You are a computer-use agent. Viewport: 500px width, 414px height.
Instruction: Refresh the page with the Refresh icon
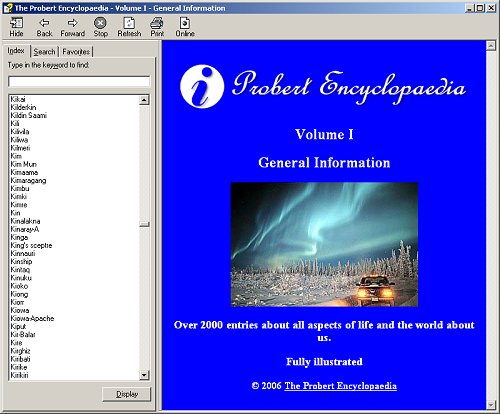coord(129,23)
